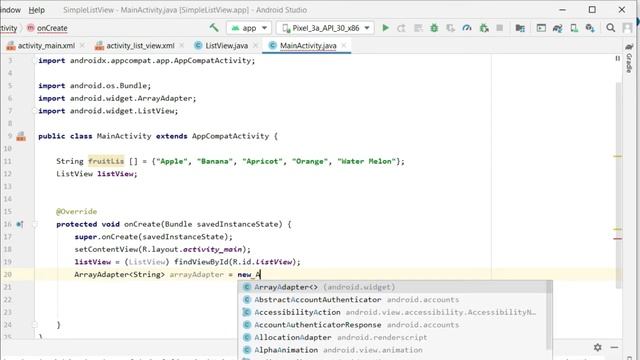Open the app run configuration dropdown
The image size is (640, 360).
(249, 28)
